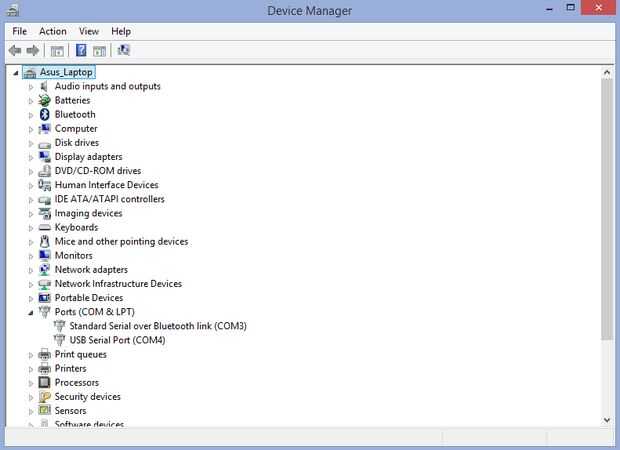Select the Security devices label
The height and width of the screenshot is (450, 620).
(x=87, y=397)
